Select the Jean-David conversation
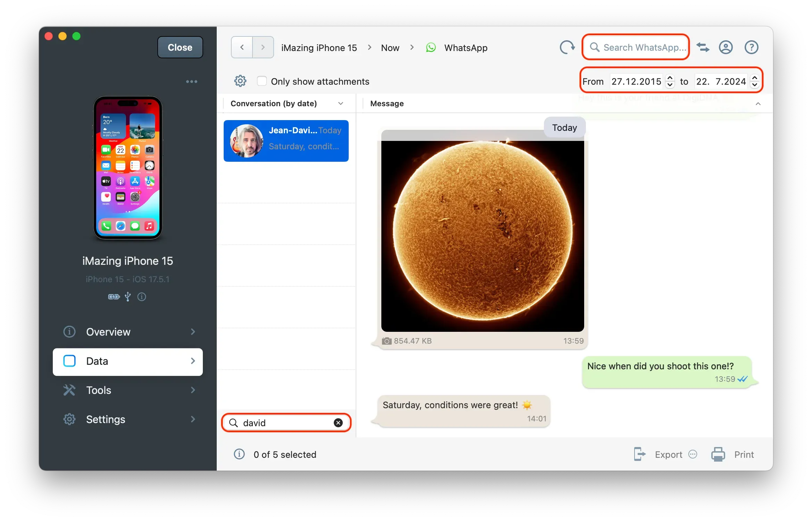 [x=286, y=141]
